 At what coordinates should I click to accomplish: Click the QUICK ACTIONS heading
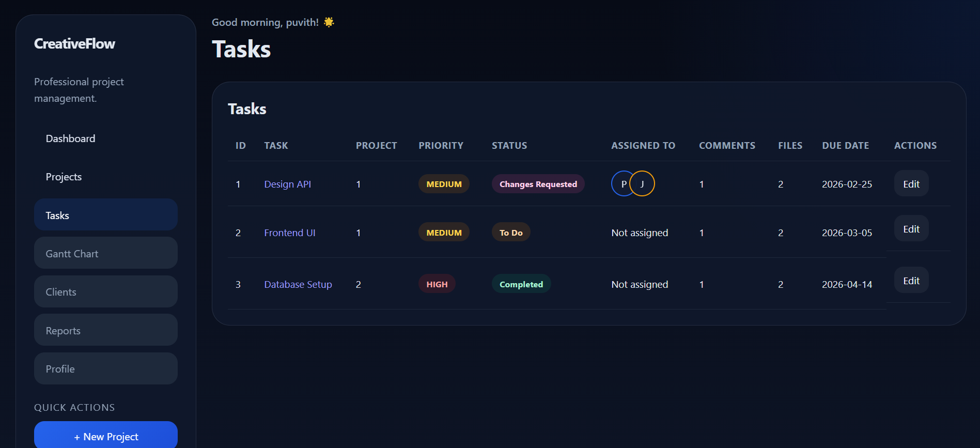coord(74,407)
